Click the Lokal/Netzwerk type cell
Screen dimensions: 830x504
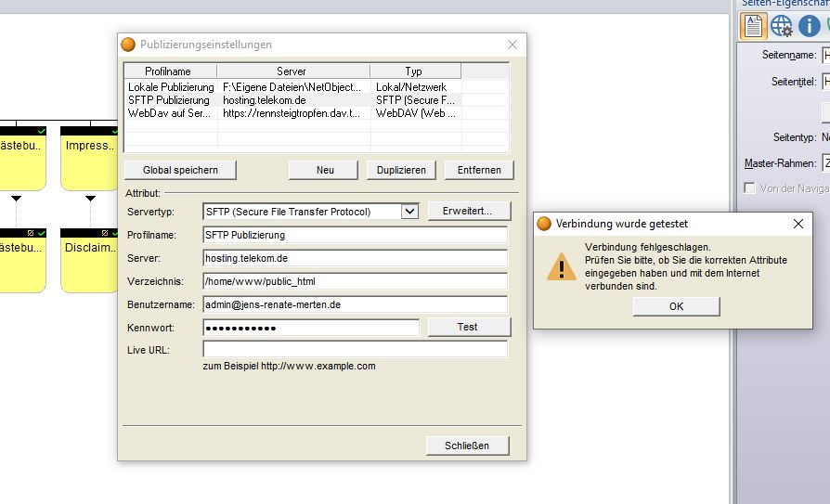click(411, 87)
